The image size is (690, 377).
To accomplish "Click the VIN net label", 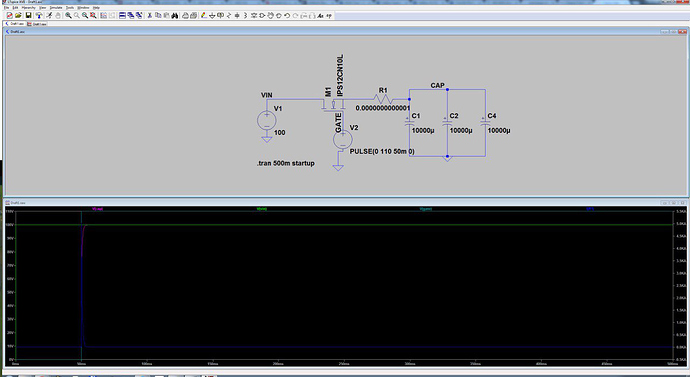I will [267, 95].
